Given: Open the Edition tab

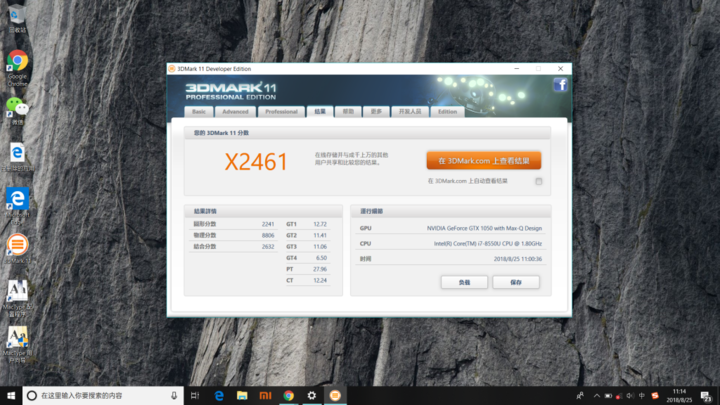Looking at the screenshot, I should coord(447,112).
